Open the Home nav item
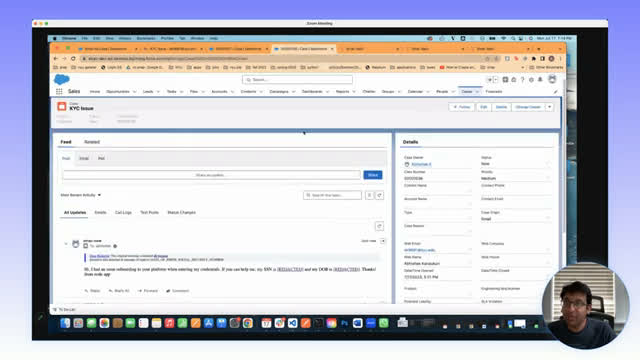Viewport: 640px width, 360px height. coord(95,92)
